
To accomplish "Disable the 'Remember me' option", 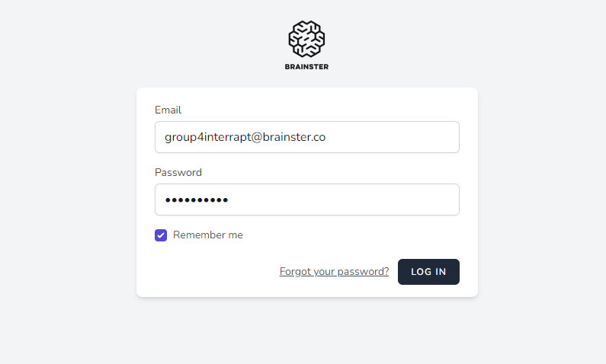I will coord(161,235).
